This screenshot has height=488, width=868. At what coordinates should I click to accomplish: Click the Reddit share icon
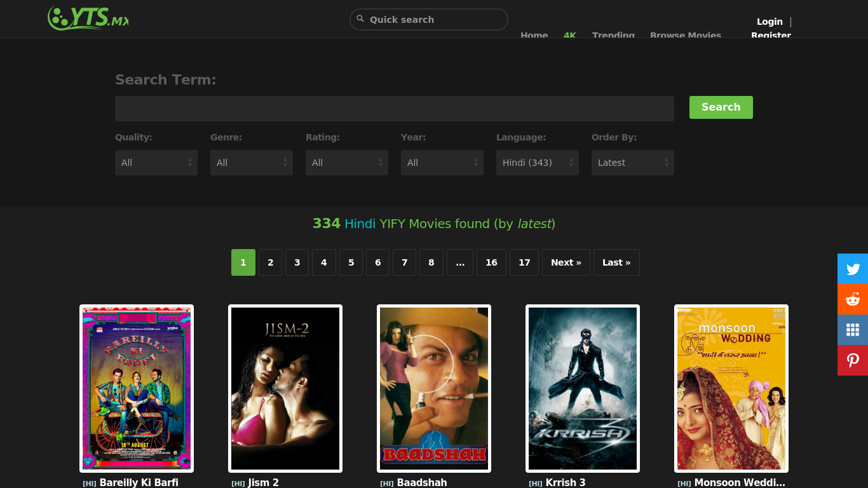coord(853,299)
